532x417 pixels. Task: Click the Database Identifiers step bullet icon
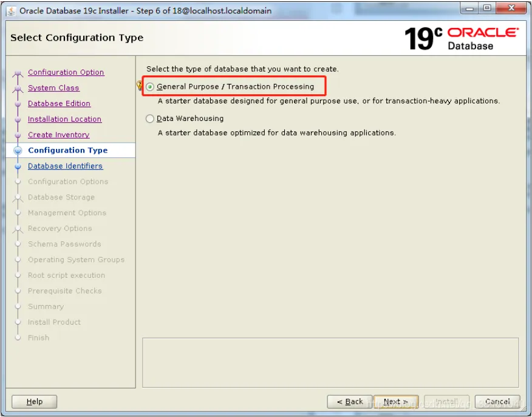pyautogui.click(x=18, y=167)
